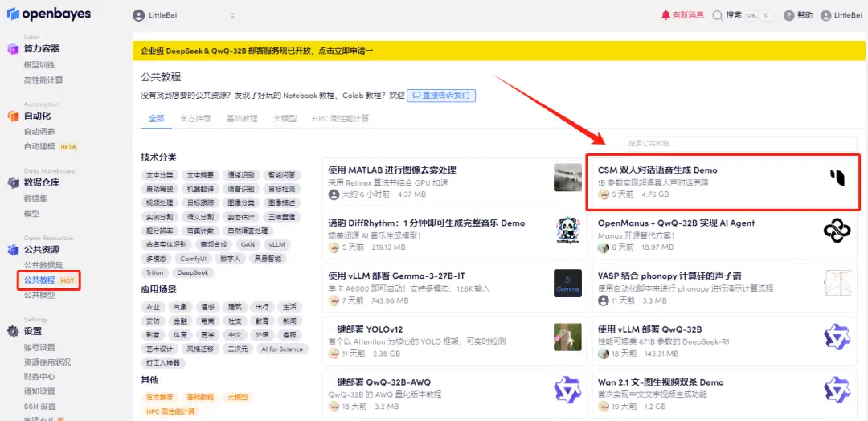Click the Gemma tutorial thumbnail
Viewport: 868px width, 421px height.
567,284
